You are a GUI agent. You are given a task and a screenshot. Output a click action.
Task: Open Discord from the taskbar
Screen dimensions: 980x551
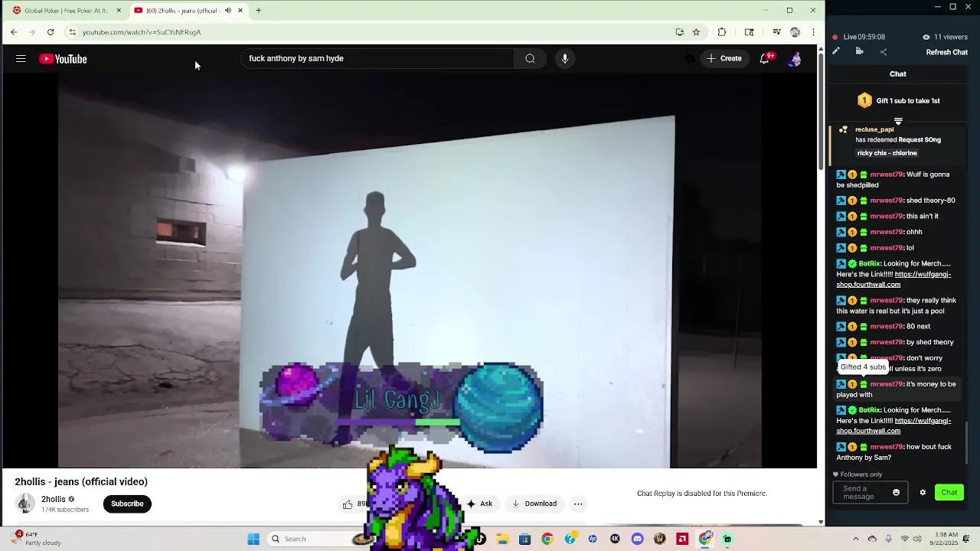tap(638, 539)
